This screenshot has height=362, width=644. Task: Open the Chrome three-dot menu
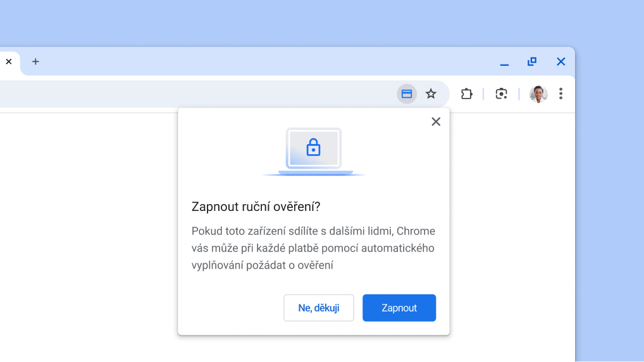point(560,94)
